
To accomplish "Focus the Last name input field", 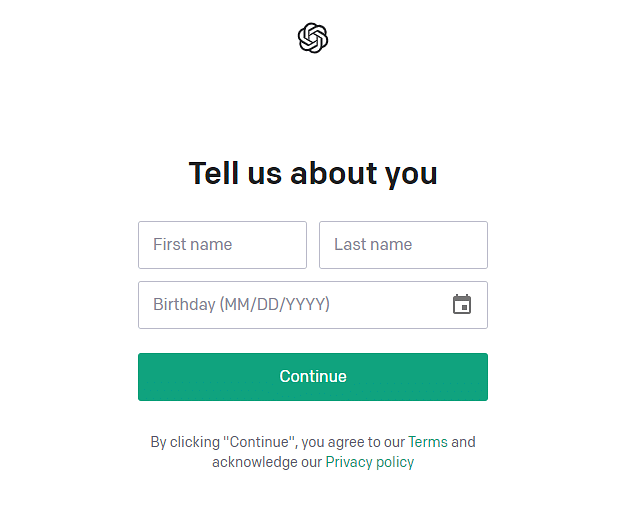I will tap(403, 245).
